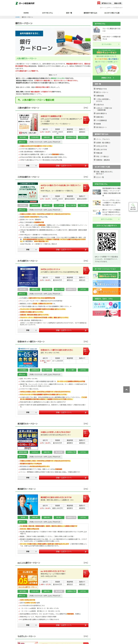Filter by 女性におすすめ condition

(101, 150)
